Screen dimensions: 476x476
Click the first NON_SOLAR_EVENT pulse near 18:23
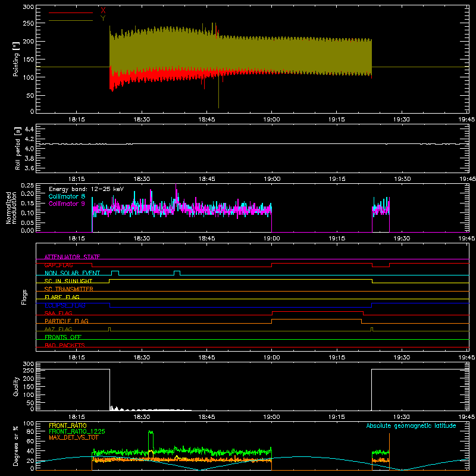coord(115,273)
